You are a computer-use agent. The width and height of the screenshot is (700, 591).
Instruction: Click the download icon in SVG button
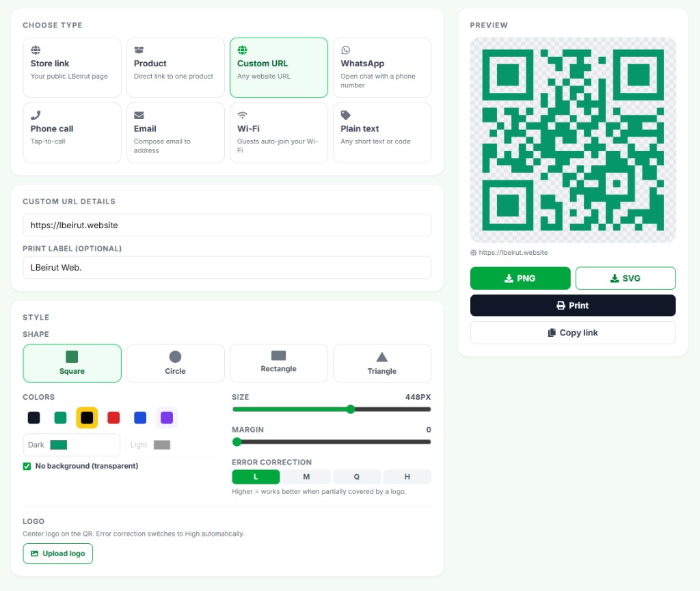pos(615,278)
